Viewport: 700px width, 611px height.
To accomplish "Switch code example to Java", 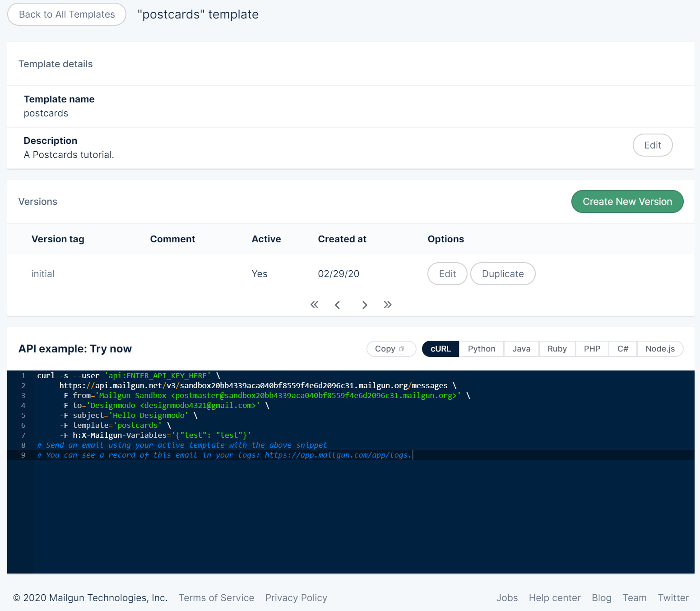I will (x=521, y=349).
